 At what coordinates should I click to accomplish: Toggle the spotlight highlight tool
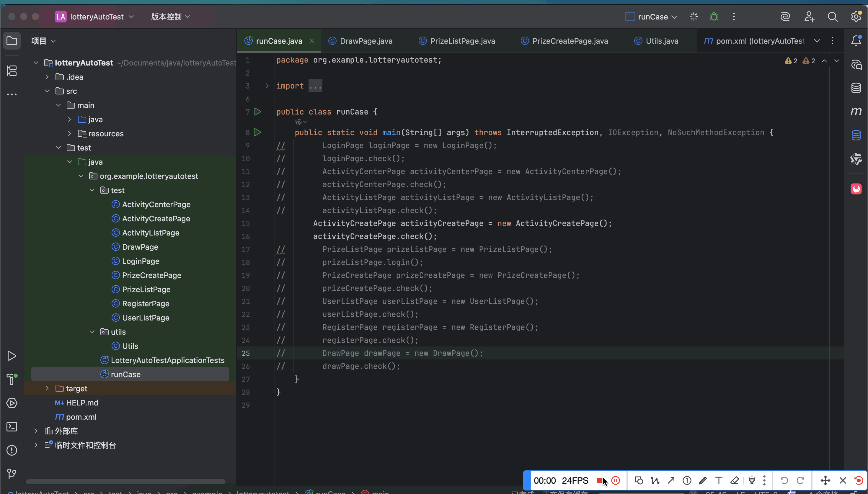click(x=752, y=480)
